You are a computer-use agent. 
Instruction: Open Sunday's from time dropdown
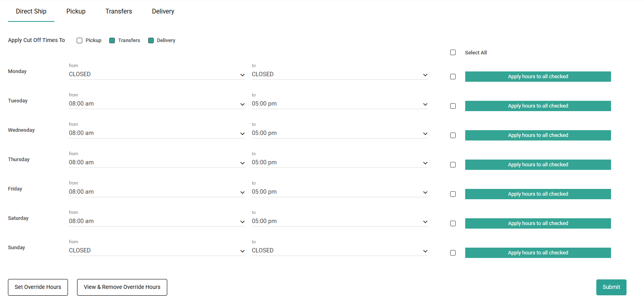click(157, 250)
